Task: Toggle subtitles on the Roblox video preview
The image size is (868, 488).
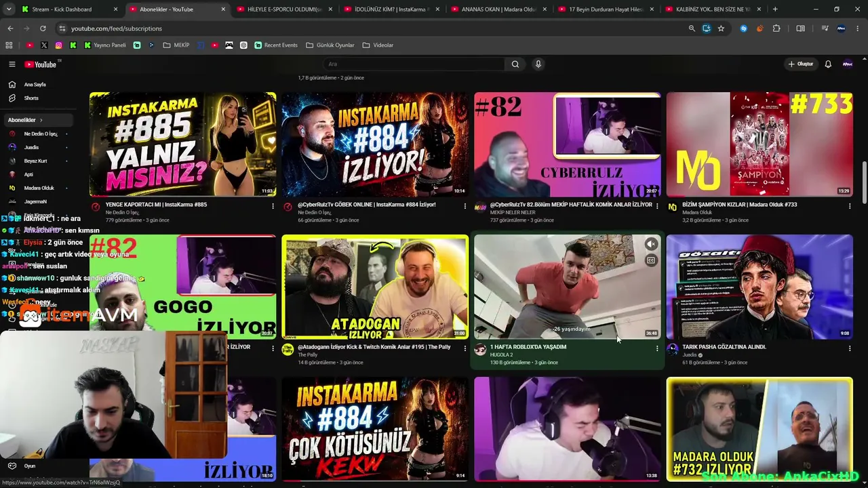Action: click(x=651, y=260)
